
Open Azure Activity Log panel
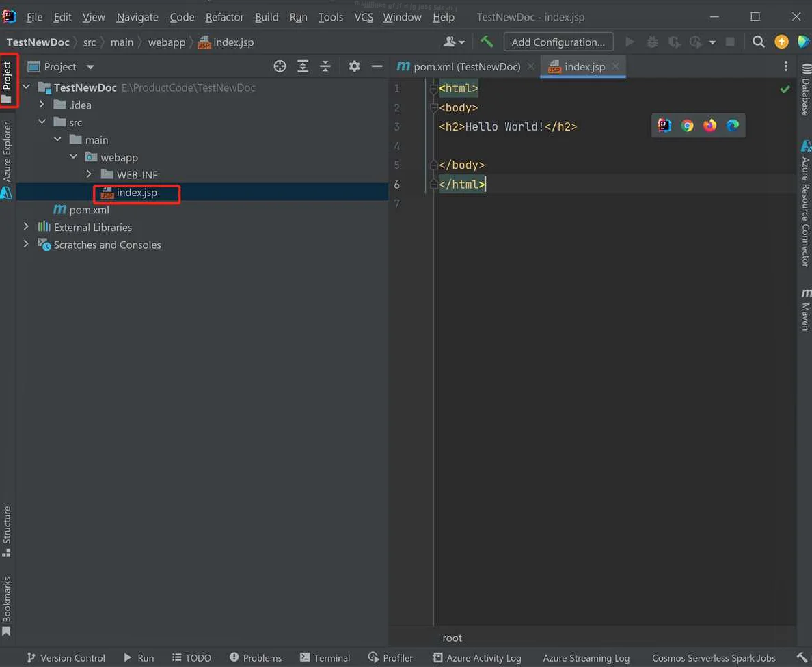point(477,657)
